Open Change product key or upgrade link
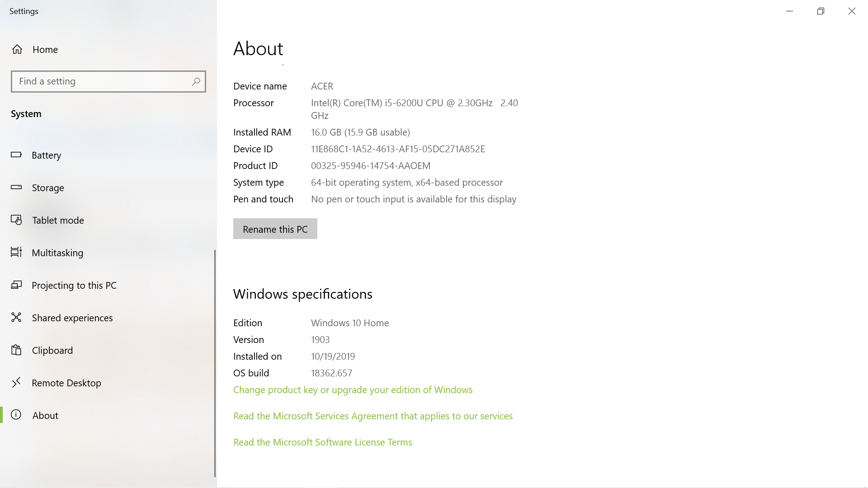 pyautogui.click(x=353, y=390)
